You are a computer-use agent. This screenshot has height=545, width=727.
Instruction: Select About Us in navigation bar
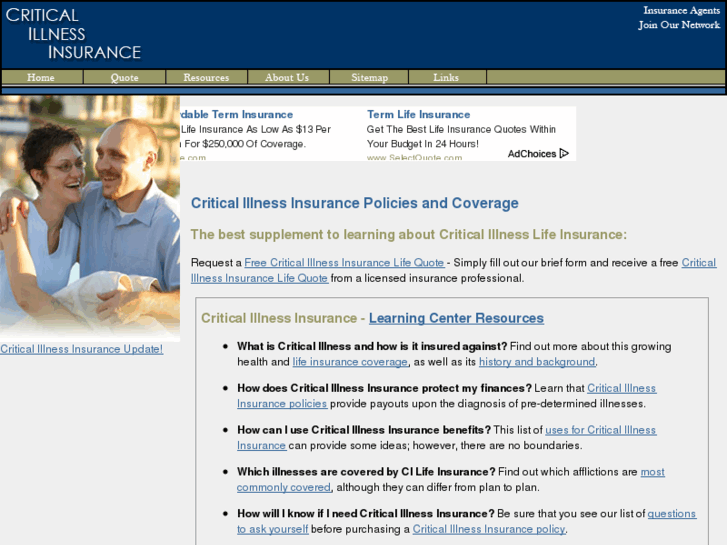[x=287, y=77]
